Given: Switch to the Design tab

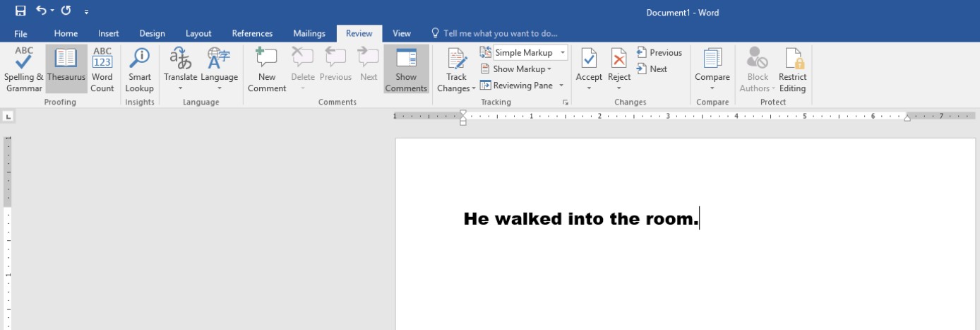Looking at the screenshot, I should (x=152, y=33).
